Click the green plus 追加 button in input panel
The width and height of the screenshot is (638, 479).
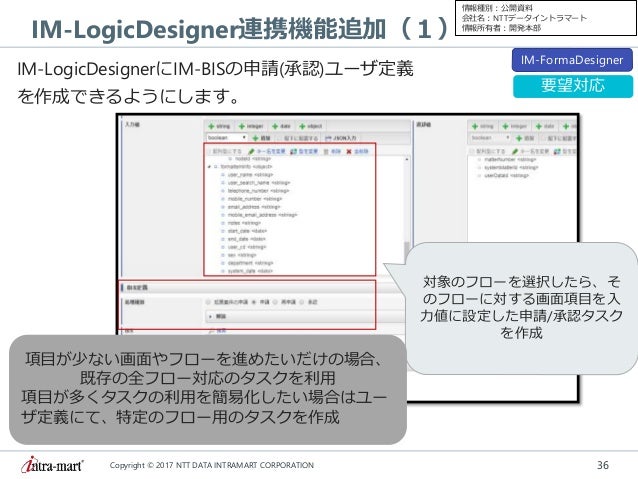click(262, 138)
